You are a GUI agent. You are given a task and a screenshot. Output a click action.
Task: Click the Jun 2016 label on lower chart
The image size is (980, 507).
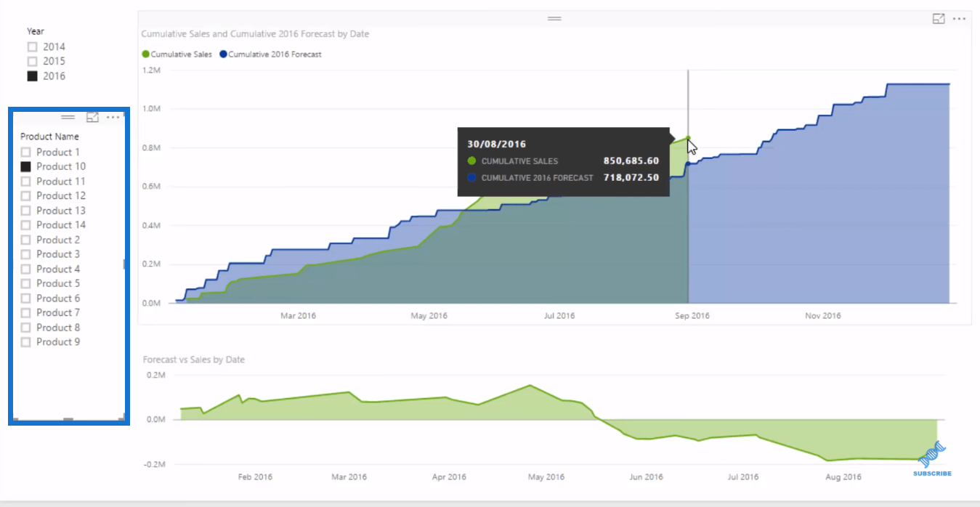(x=647, y=477)
